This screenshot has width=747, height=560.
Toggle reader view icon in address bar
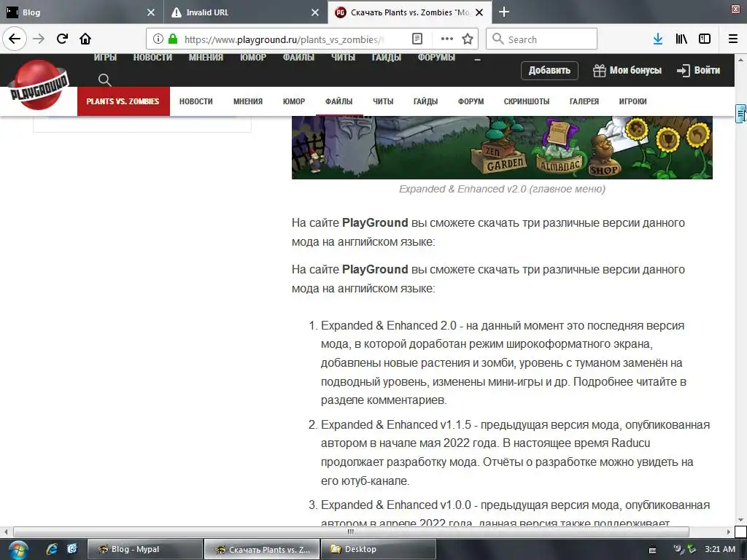(x=417, y=39)
